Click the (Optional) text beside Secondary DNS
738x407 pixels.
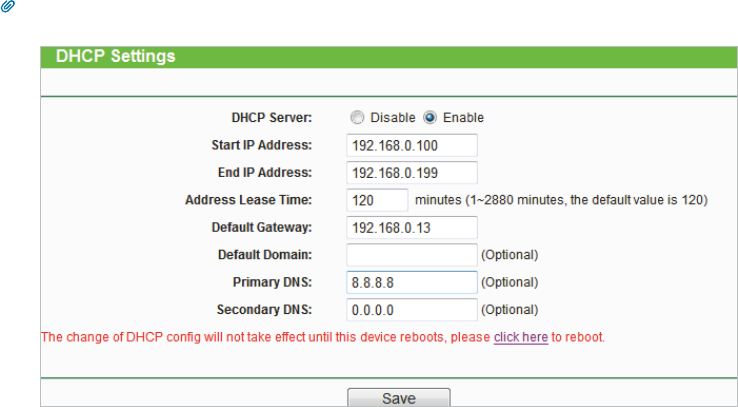click(x=509, y=310)
